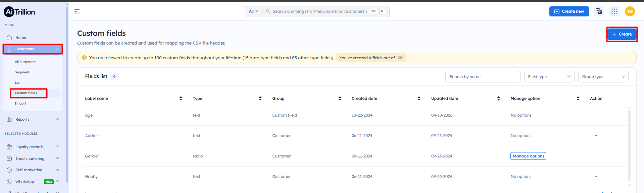644x193 pixels.
Task: Go to All customers page
Action: click(26, 62)
